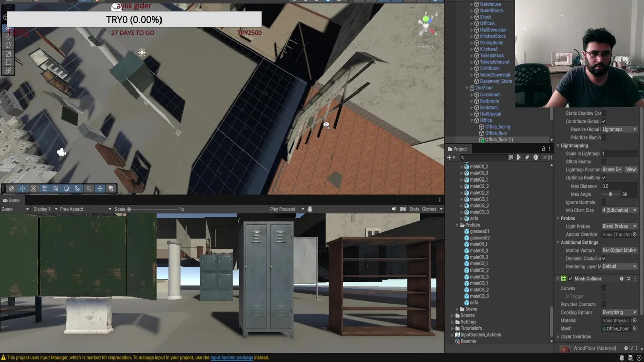Viewport: 644px width, 362px height.
Task: Toggle the Provides Contacts checkbox
Action: tap(604, 305)
